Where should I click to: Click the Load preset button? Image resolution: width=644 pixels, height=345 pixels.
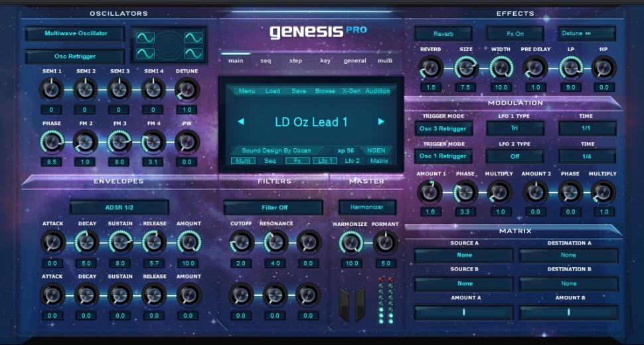coord(273,91)
